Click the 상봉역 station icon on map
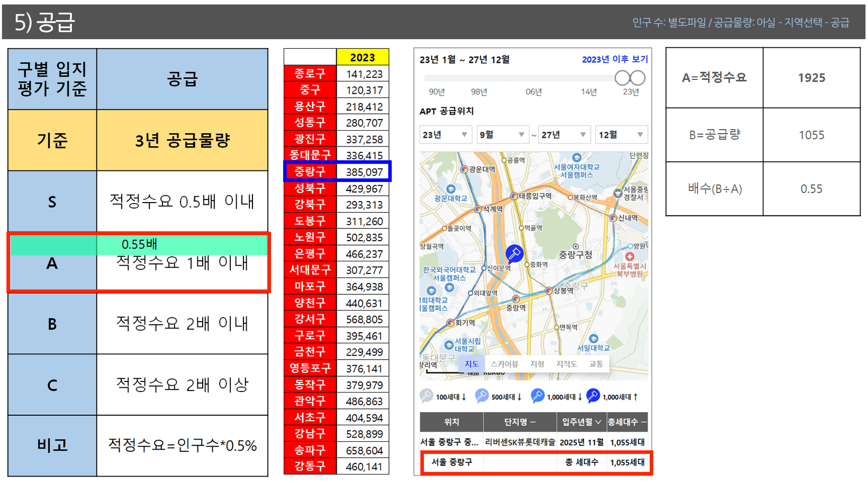The image size is (868, 483). pos(549,291)
